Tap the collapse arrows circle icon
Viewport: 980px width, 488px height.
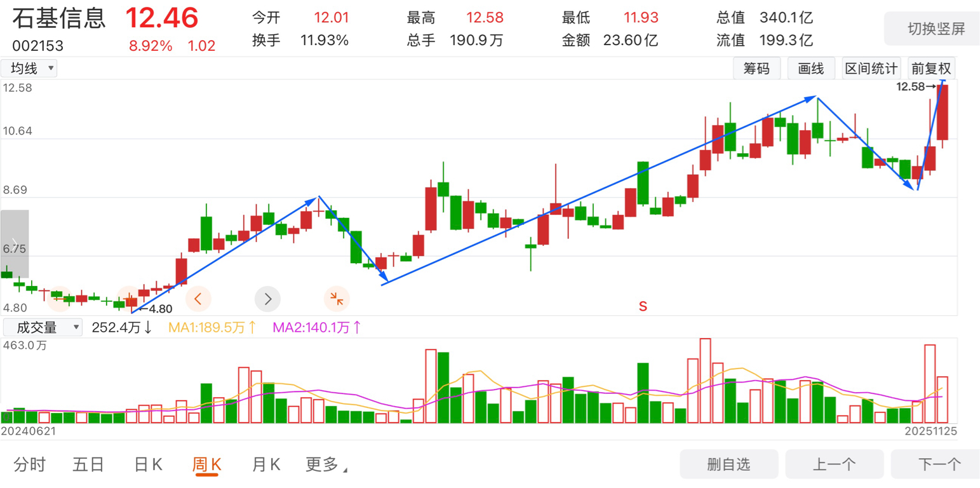coord(337,297)
